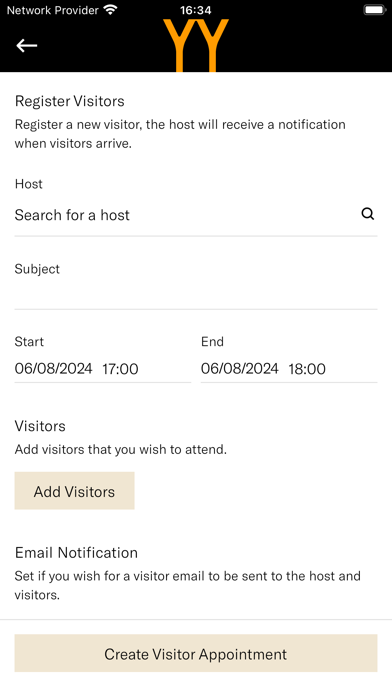Tap the Network Provider carrier text
The height and width of the screenshot is (696, 392).
coord(52,10)
